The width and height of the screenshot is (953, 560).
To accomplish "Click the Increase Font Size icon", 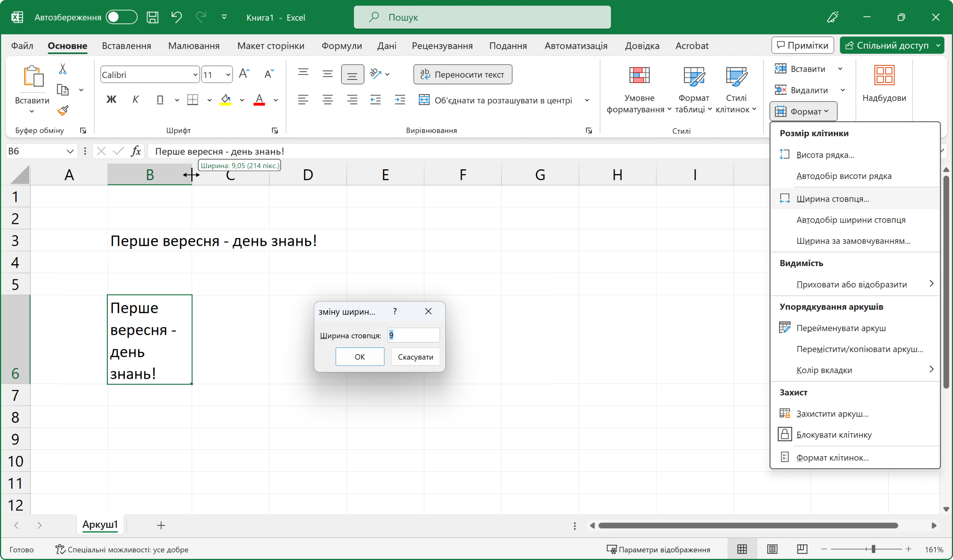I will (244, 74).
